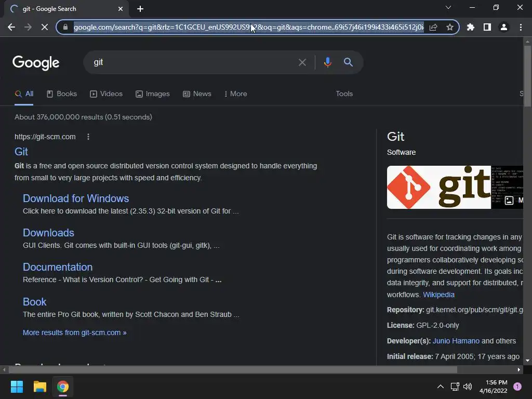Switch to Books results
This screenshot has width=532, height=399.
(x=62, y=94)
